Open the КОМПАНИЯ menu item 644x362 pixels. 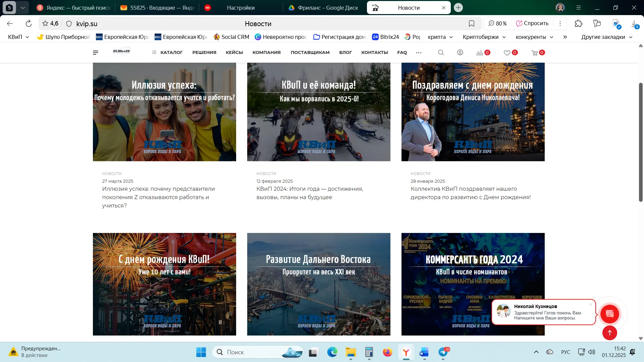click(x=267, y=53)
